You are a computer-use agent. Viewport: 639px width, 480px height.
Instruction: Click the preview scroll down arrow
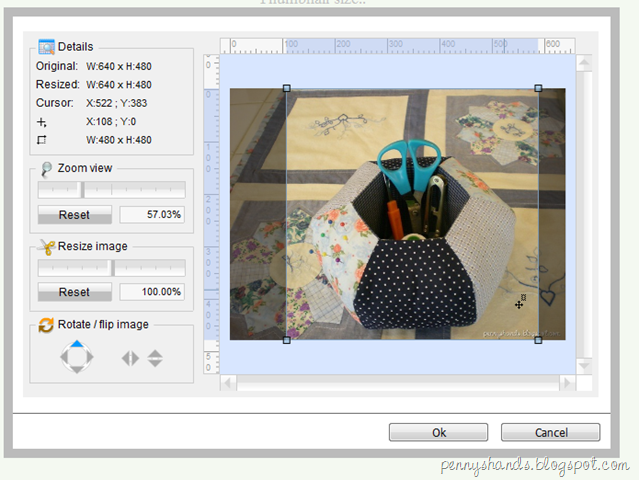pos(584,366)
